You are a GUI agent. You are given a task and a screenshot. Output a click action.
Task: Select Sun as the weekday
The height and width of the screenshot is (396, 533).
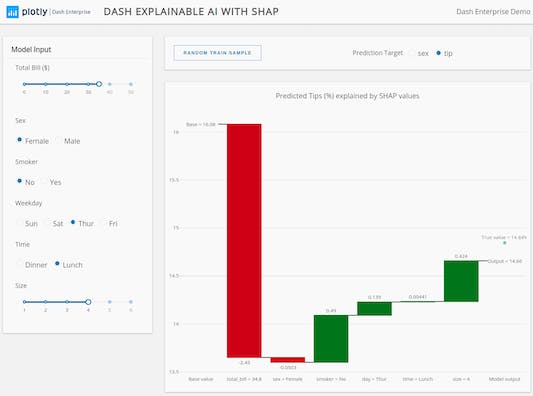point(19,223)
